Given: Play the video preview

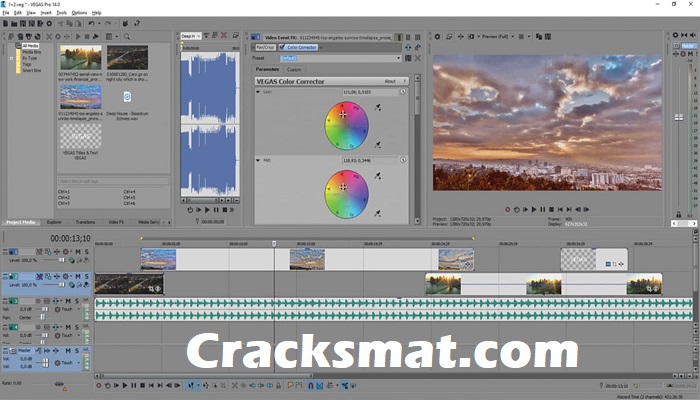Looking at the screenshot, I should 534,209.
